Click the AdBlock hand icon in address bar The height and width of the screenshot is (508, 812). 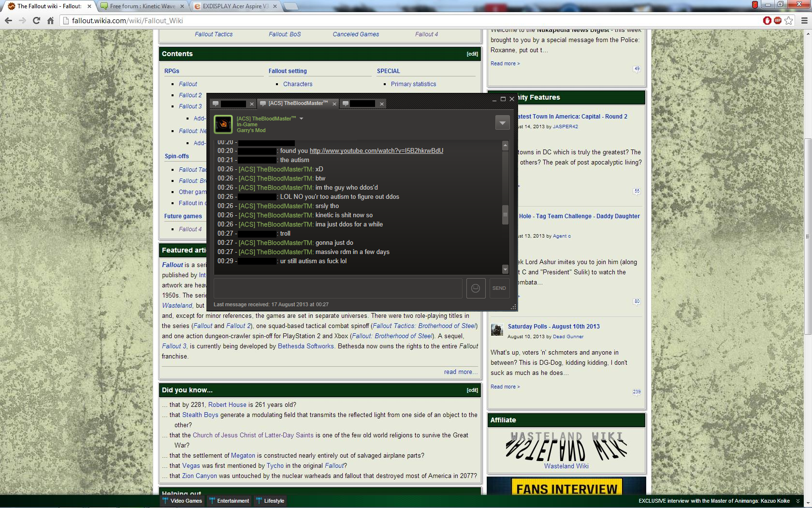767,20
